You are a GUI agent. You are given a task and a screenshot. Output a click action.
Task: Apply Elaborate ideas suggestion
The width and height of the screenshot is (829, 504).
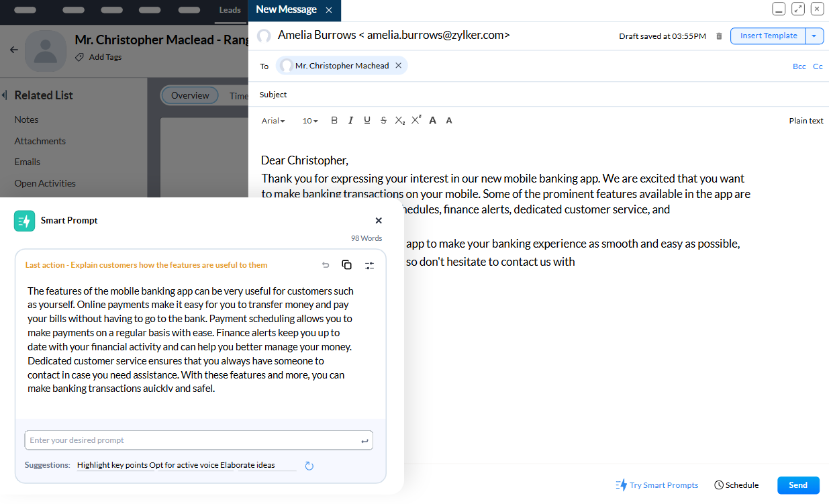point(248,465)
